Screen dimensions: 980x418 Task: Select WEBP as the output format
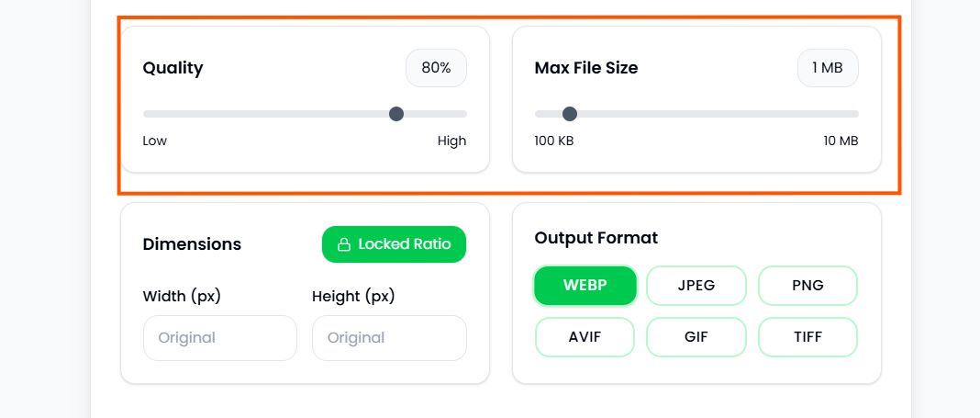(585, 285)
